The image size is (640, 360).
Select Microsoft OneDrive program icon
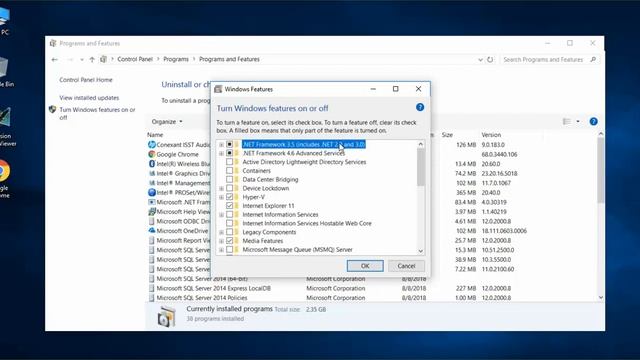coord(152,231)
